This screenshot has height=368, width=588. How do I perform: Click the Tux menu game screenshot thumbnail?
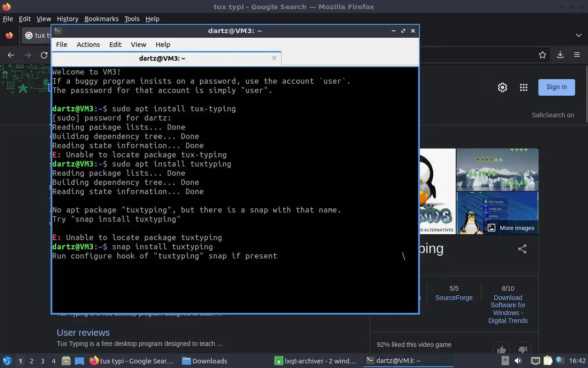[x=497, y=213]
